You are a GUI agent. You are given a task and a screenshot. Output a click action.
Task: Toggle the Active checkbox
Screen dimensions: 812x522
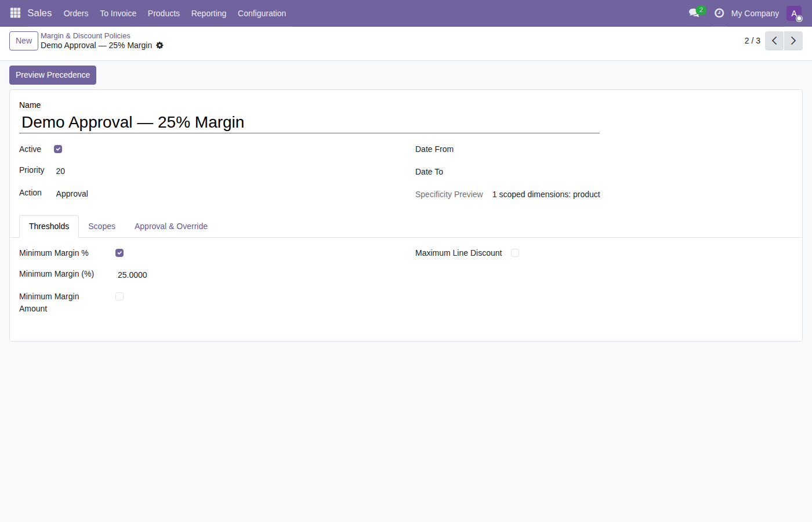58,149
